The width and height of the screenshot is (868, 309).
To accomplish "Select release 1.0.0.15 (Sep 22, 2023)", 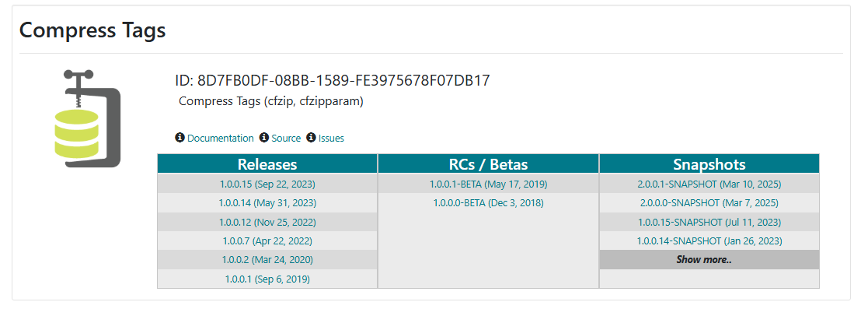I will 267,184.
